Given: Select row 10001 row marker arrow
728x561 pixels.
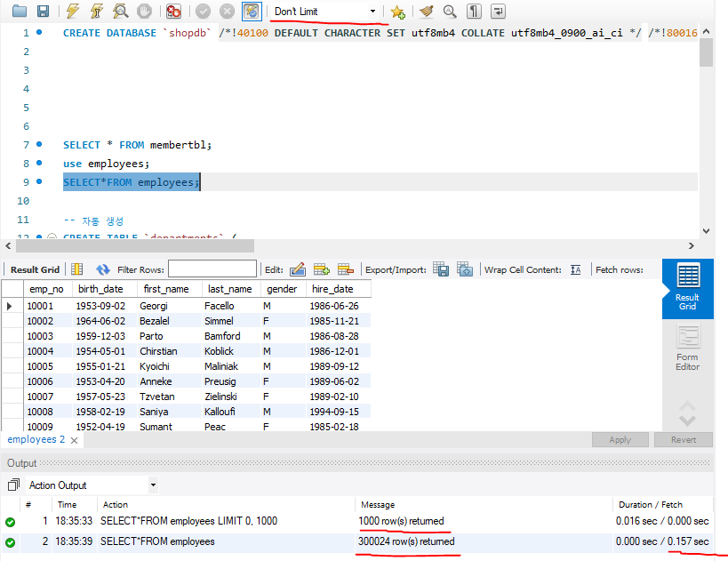Looking at the screenshot, I should point(9,306).
